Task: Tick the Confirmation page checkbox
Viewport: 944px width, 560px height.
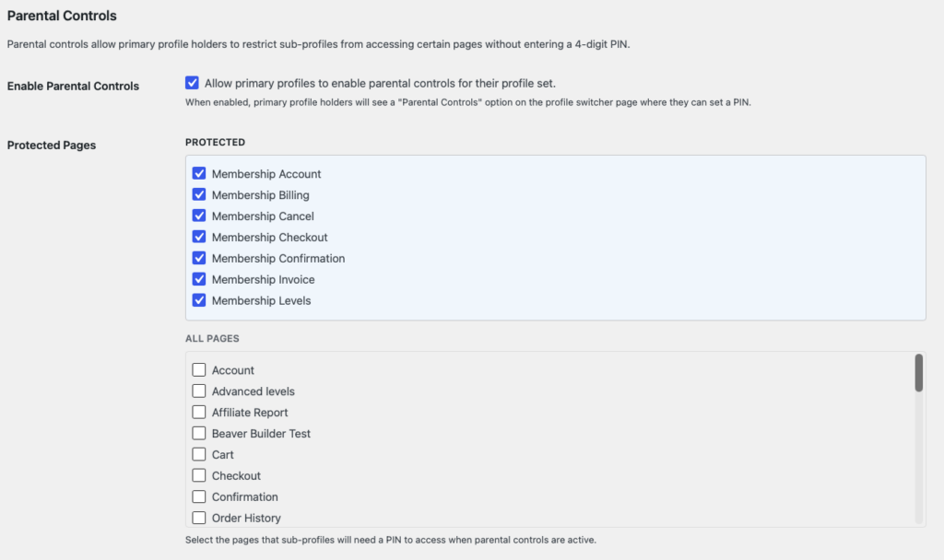Action: [198, 496]
